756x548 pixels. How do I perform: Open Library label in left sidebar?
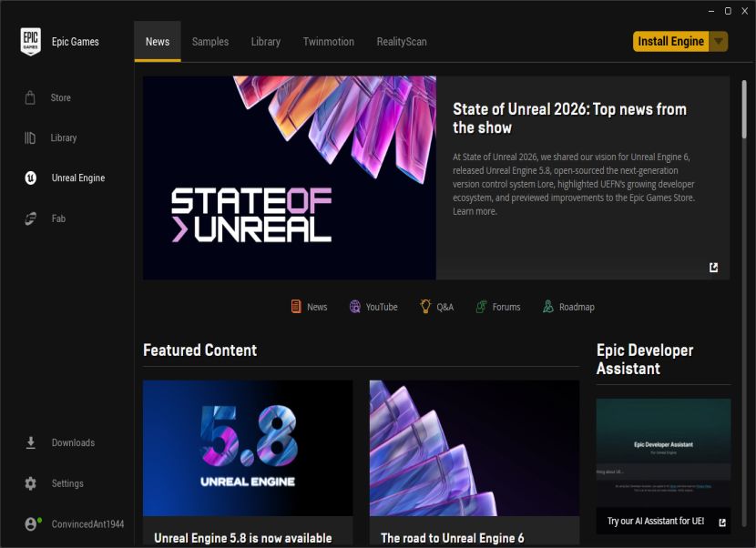pos(64,137)
